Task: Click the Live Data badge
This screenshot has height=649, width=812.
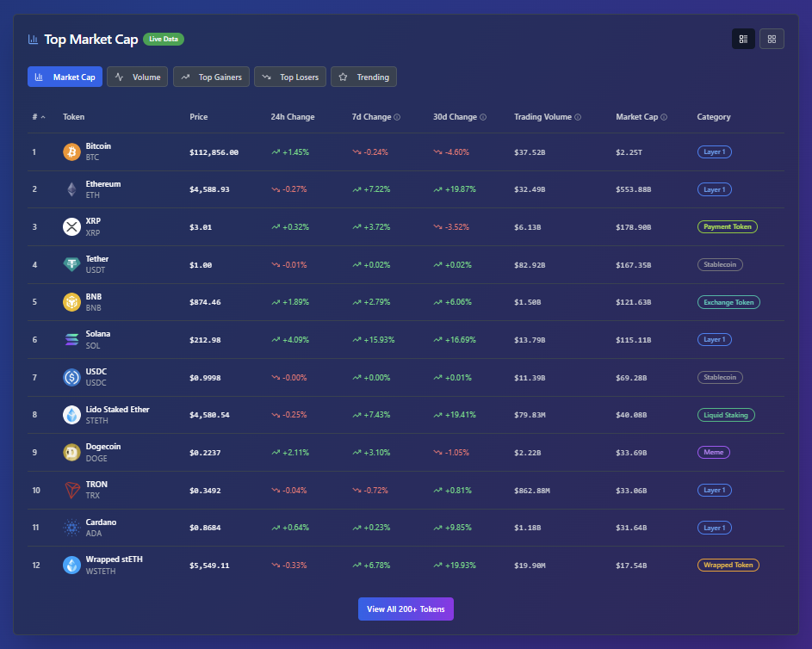Action: (164, 39)
